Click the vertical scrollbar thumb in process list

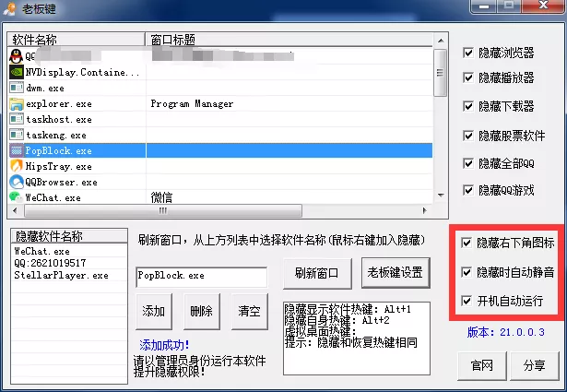(x=440, y=73)
